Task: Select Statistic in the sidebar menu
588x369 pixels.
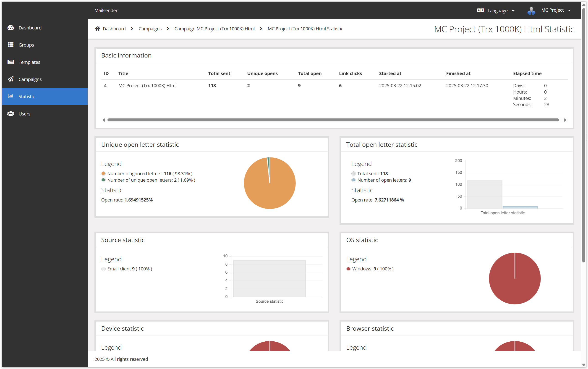Action: point(27,96)
